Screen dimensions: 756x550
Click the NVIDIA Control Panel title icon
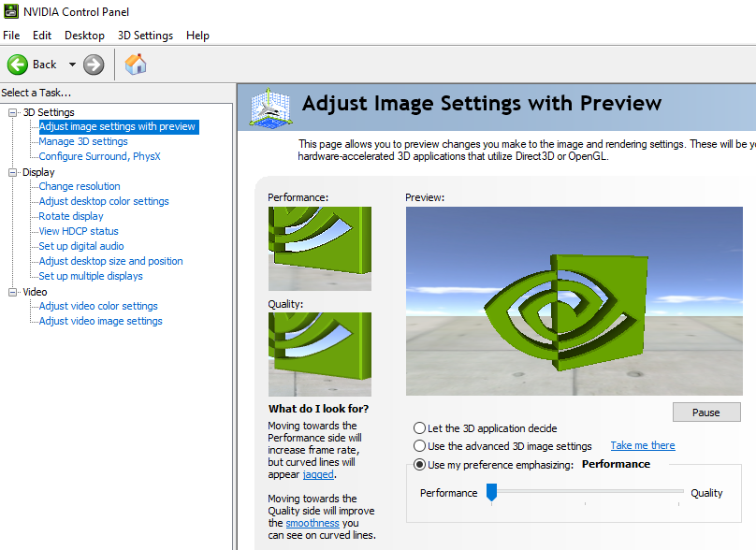point(11,11)
